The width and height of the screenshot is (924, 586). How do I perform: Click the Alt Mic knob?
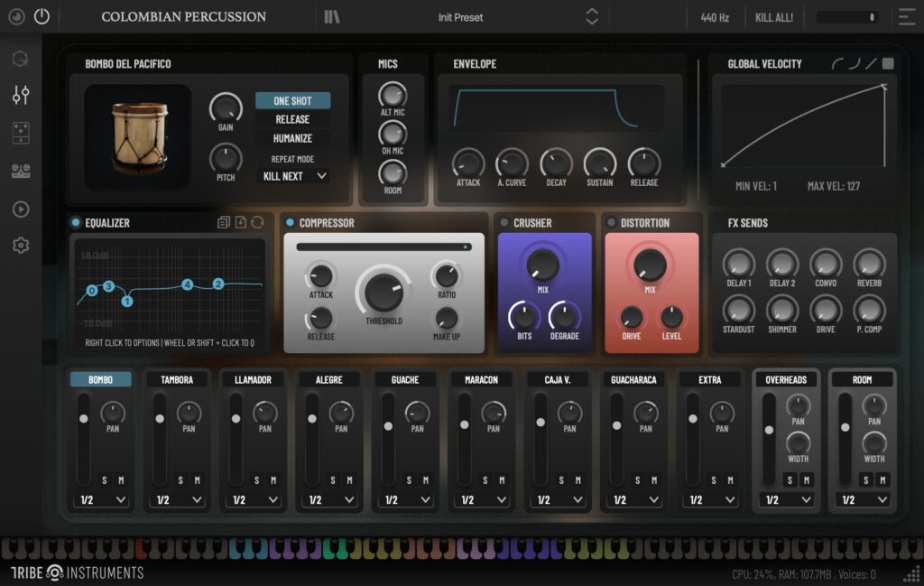tap(393, 94)
